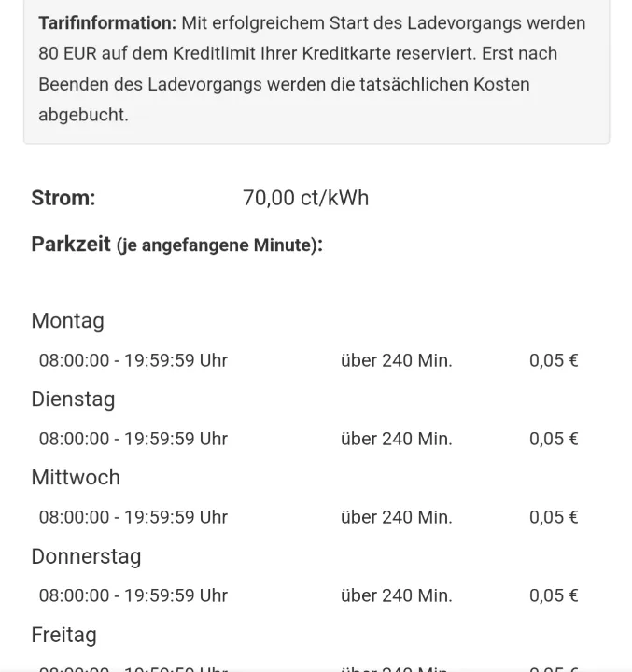Click the Mittwoch 0,05 € price
This screenshot has width=632, height=672.
[x=554, y=517]
